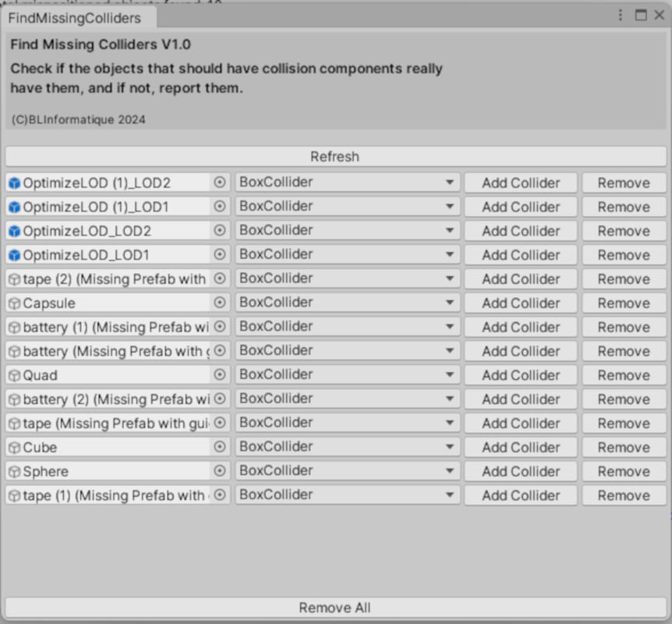Open the object picker for the Capsule row
The height and width of the screenshot is (624, 672).
(x=221, y=303)
